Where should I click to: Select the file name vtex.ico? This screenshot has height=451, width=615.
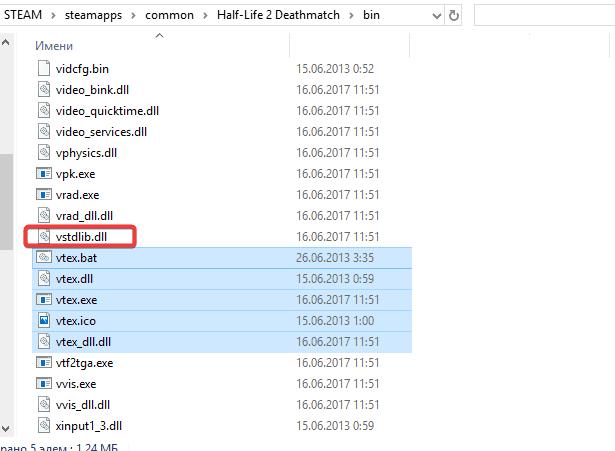click(x=75, y=321)
